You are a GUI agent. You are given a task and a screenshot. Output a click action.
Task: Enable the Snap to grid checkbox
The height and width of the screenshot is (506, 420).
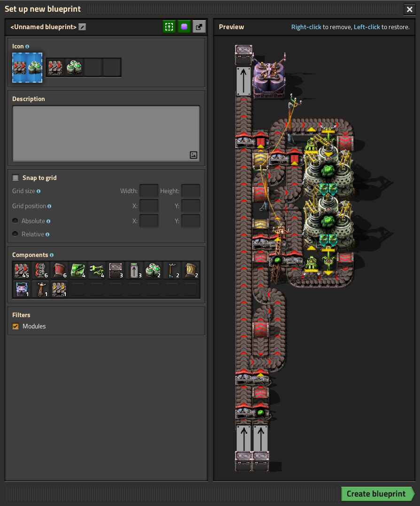[16, 178]
